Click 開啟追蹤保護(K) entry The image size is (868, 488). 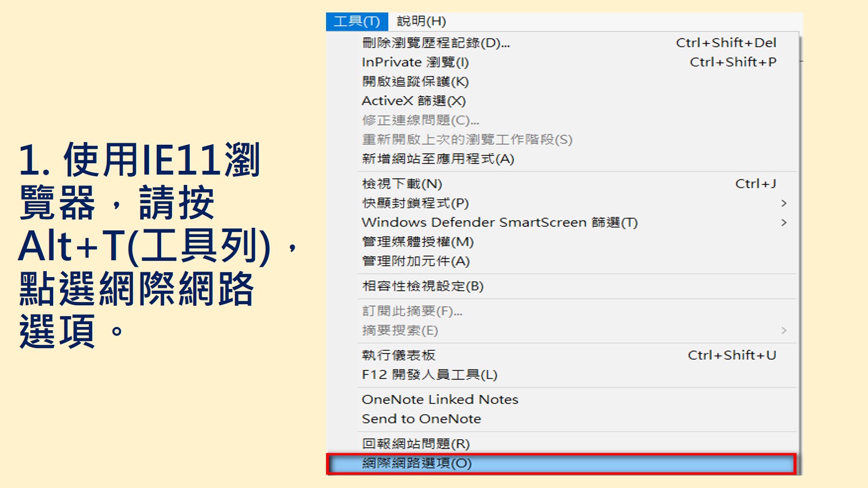click(415, 82)
